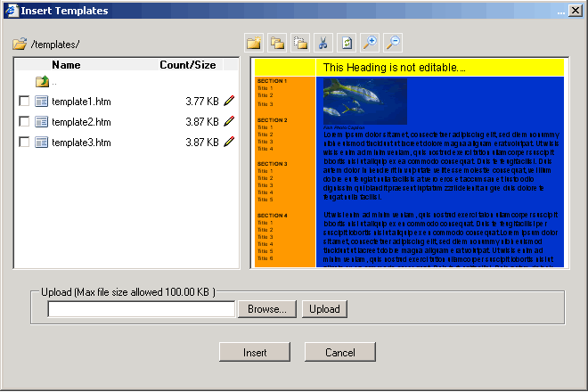Sort by the Count/Size column header
Screen dimensions: 588x392
(188, 65)
